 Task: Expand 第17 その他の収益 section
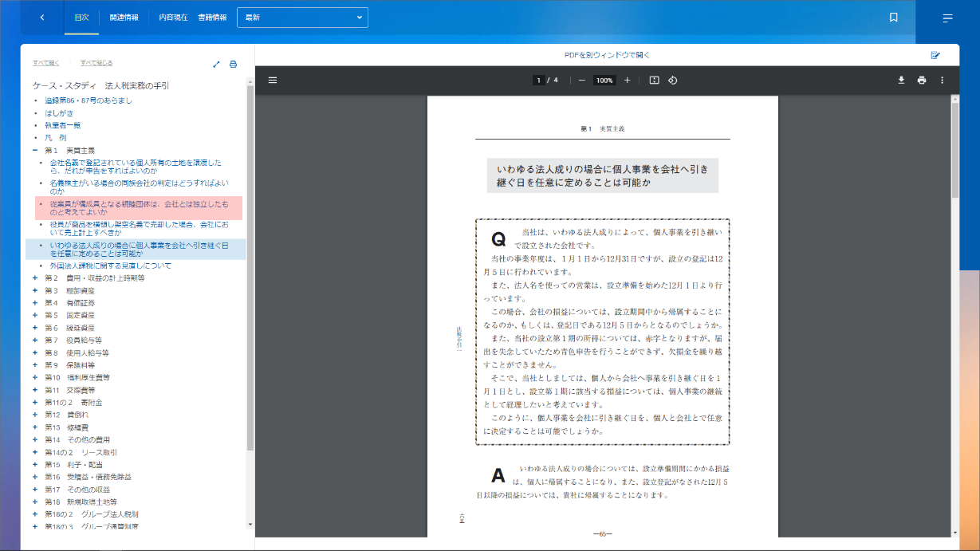point(35,490)
